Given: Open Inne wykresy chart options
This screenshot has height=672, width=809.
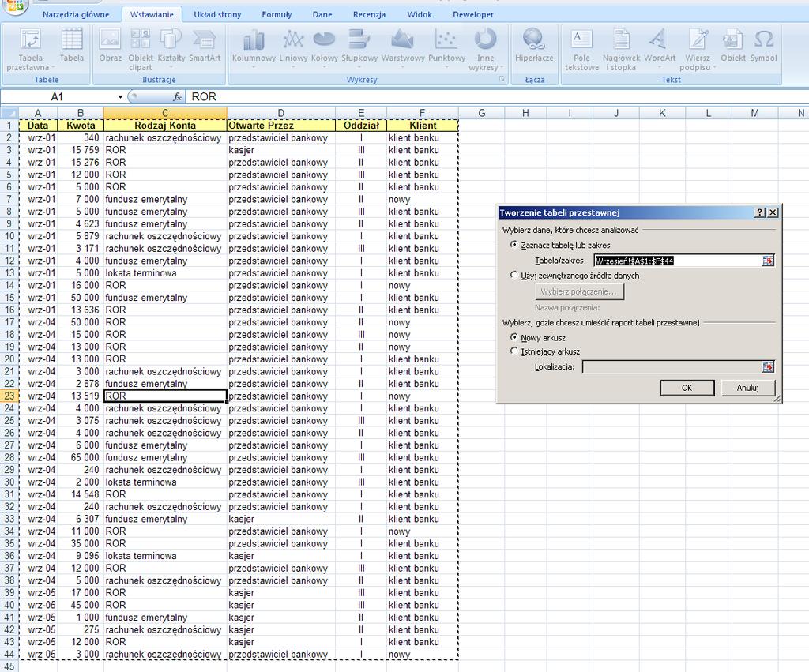Looking at the screenshot, I should coord(485,50).
